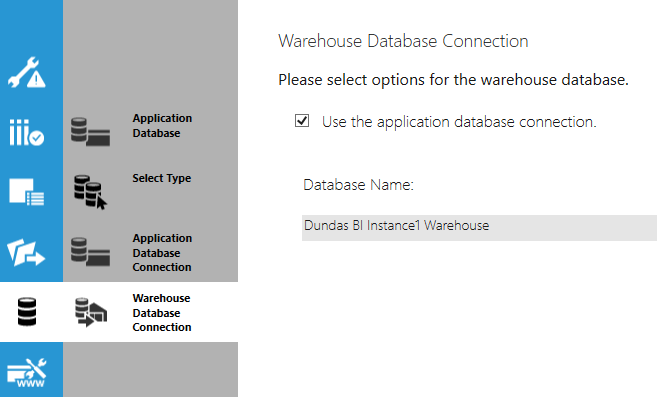Click the Database Name text field
The image size is (657, 397).
pyautogui.click(x=479, y=228)
